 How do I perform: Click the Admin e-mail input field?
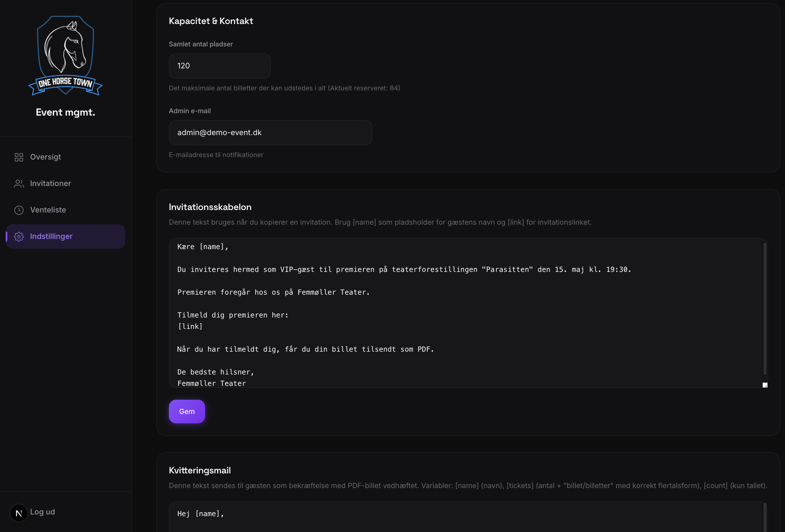point(271,133)
